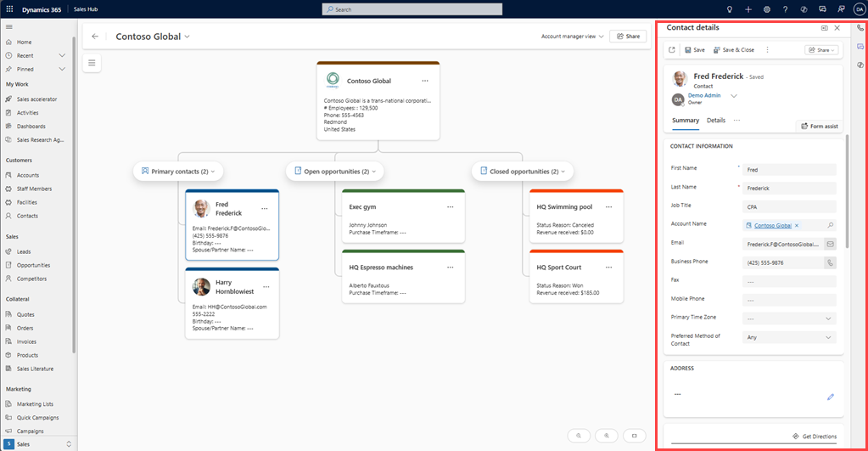Click fit to screen icon
The height and width of the screenshot is (451, 868).
coord(635,436)
